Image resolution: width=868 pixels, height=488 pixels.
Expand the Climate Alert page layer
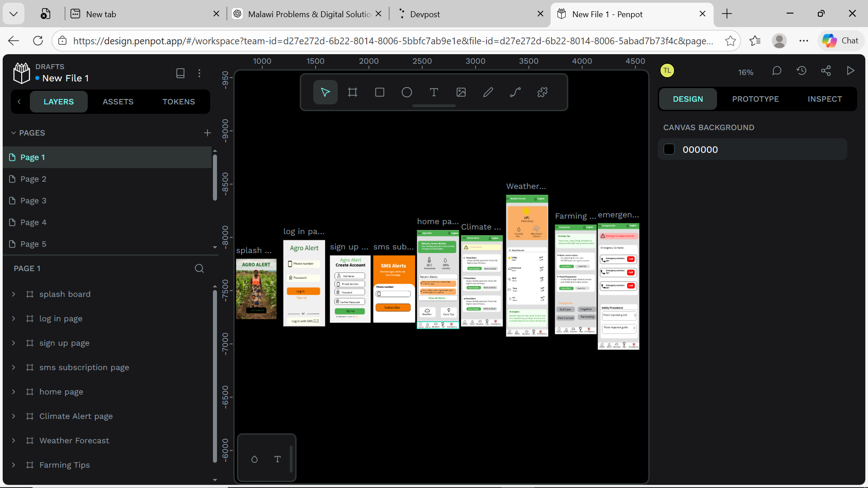(x=14, y=416)
